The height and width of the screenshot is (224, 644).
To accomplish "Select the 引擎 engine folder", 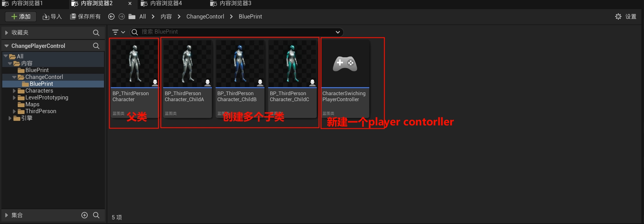I will pyautogui.click(x=27, y=118).
